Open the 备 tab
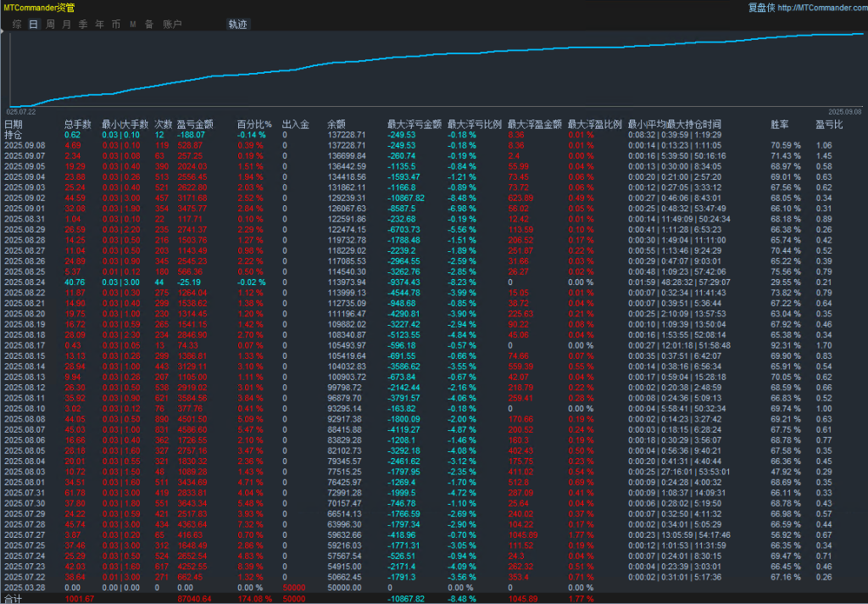868x604 pixels. click(149, 25)
